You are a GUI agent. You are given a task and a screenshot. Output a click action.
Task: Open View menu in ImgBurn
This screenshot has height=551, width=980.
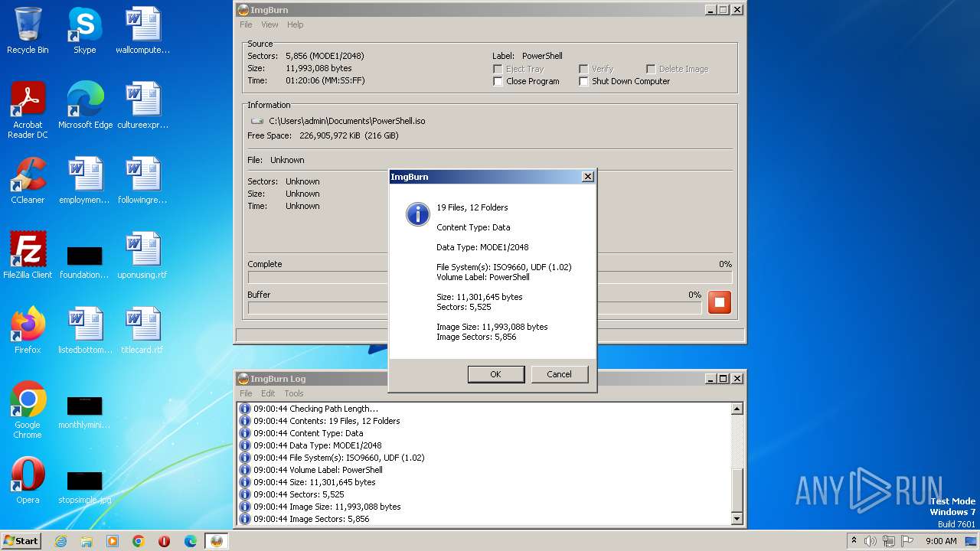coord(269,24)
